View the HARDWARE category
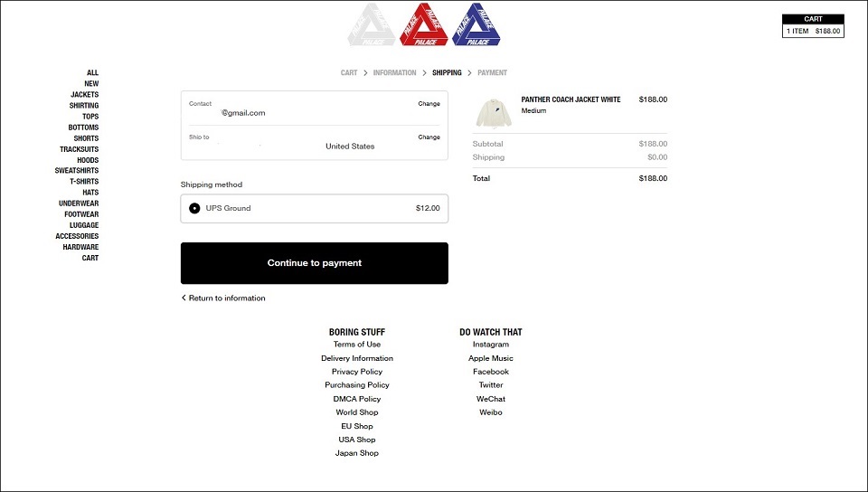Viewport: 868px width, 492px height. (80, 247)
